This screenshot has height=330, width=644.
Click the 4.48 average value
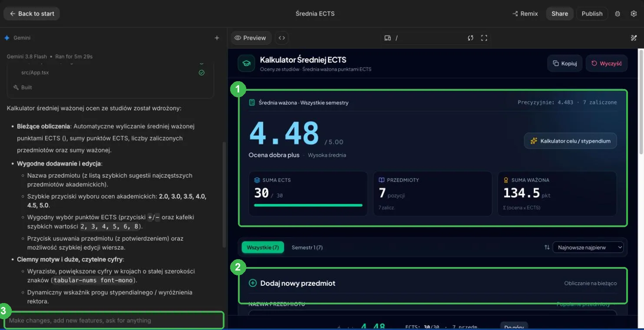(x=284, y=133)
